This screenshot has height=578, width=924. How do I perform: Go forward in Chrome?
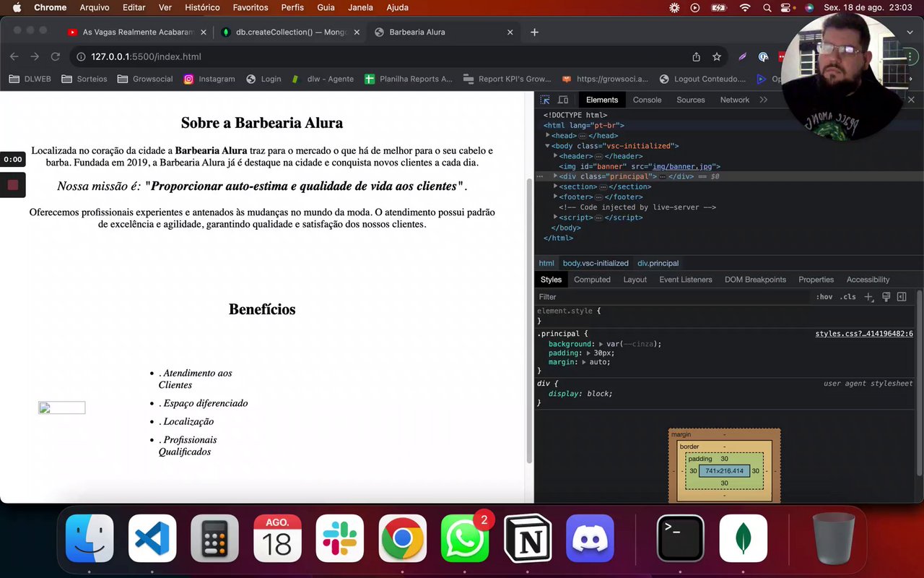[x=35, y=56]
